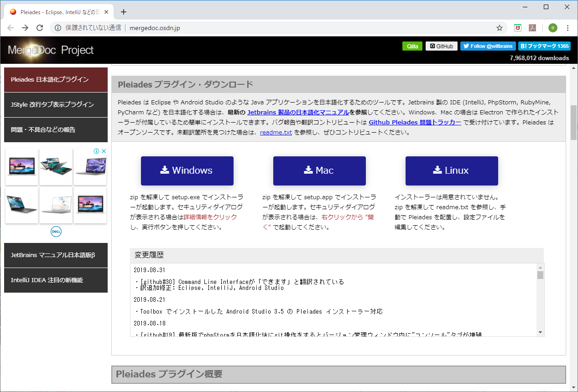Open the dark laptop with blue wallpaper thumbnail

coord(21,205)
